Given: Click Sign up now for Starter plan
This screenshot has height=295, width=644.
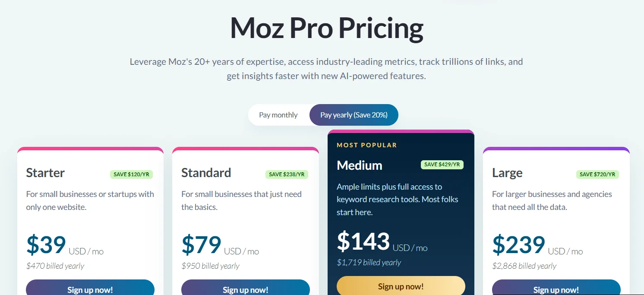Looking at the screenshot, I should tap(90, 289).
